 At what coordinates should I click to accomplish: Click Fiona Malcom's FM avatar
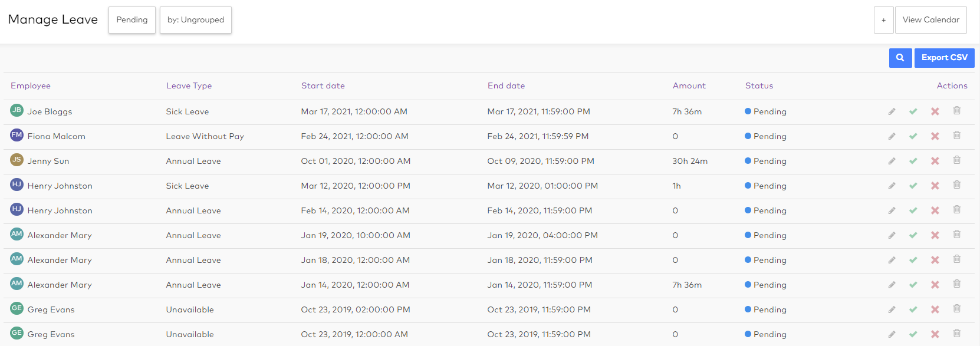click(17, 135)
